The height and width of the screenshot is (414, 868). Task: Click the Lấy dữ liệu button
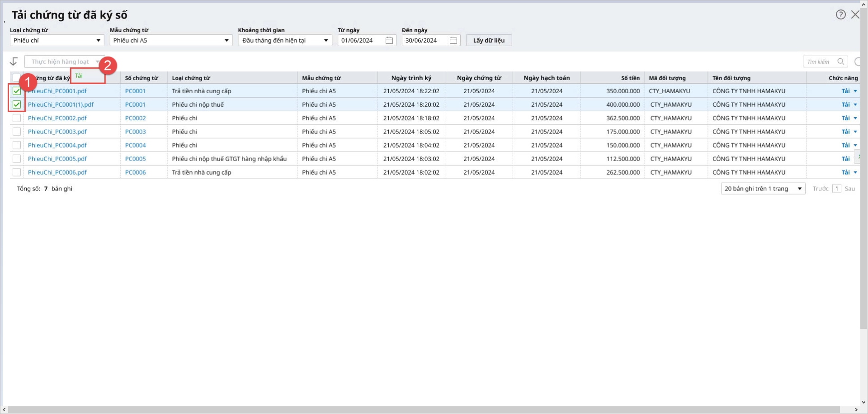[x=489, y=40]
